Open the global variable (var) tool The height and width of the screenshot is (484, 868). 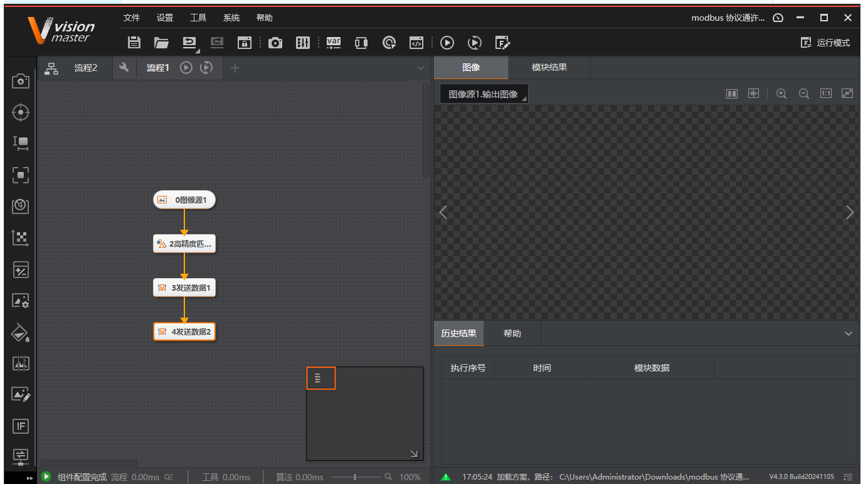(334, 43)
